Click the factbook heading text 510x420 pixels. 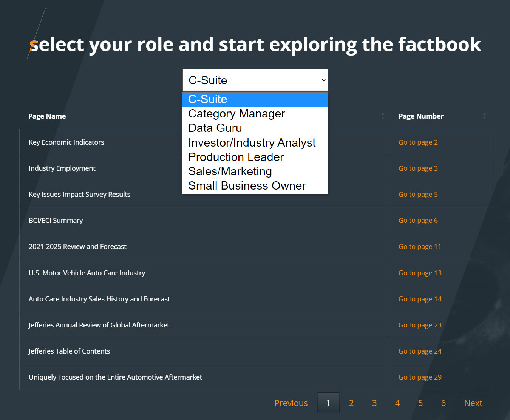(x=255, y=45)
